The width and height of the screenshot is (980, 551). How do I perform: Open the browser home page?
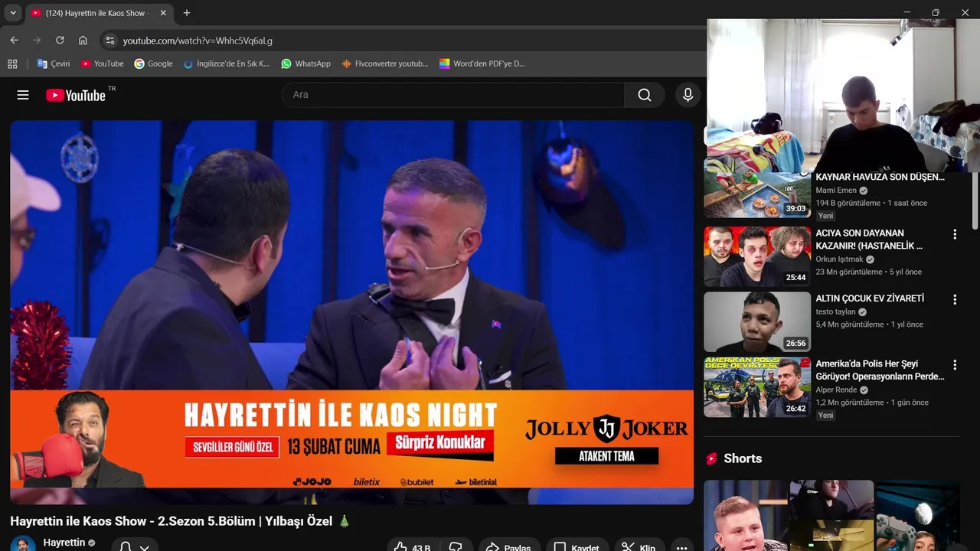point(83,41)
